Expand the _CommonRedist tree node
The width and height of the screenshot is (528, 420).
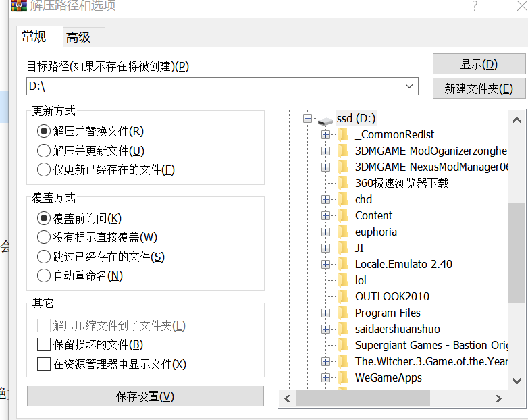point(325,135)
